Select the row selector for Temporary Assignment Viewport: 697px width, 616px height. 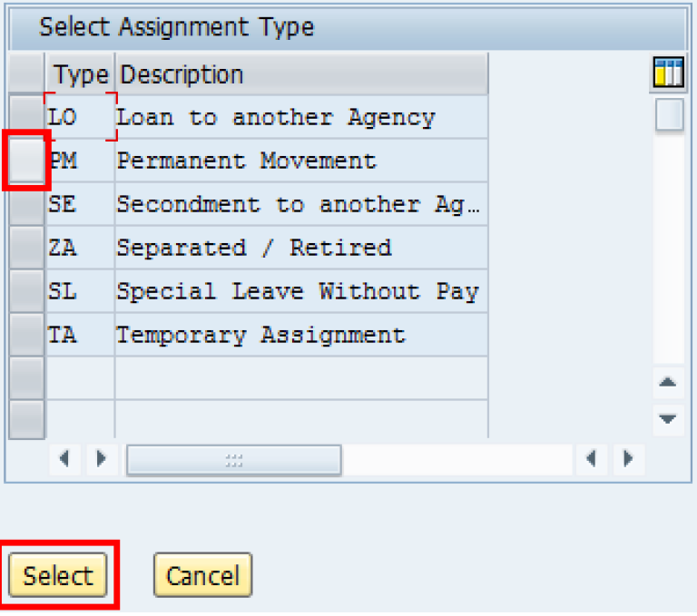pos(25,335)
